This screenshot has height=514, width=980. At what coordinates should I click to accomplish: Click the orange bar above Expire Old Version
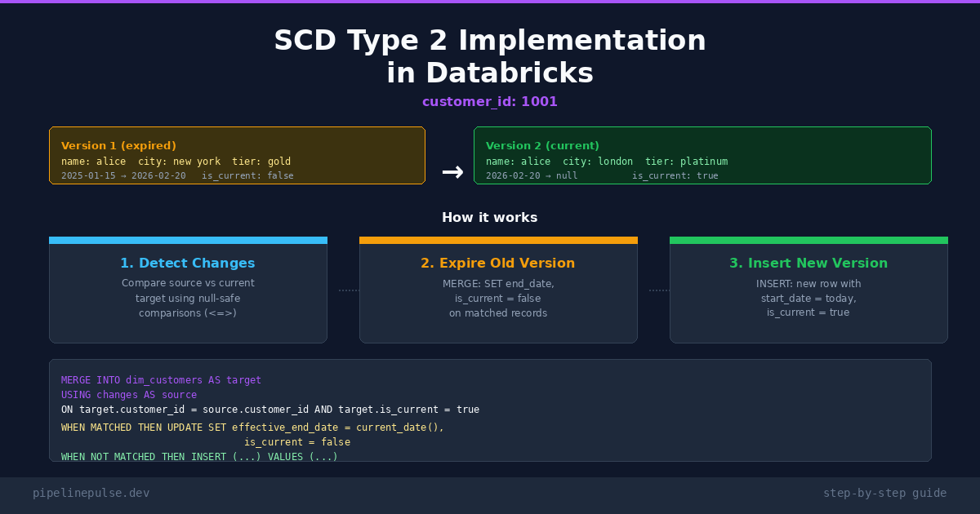(x=498, y=239)
